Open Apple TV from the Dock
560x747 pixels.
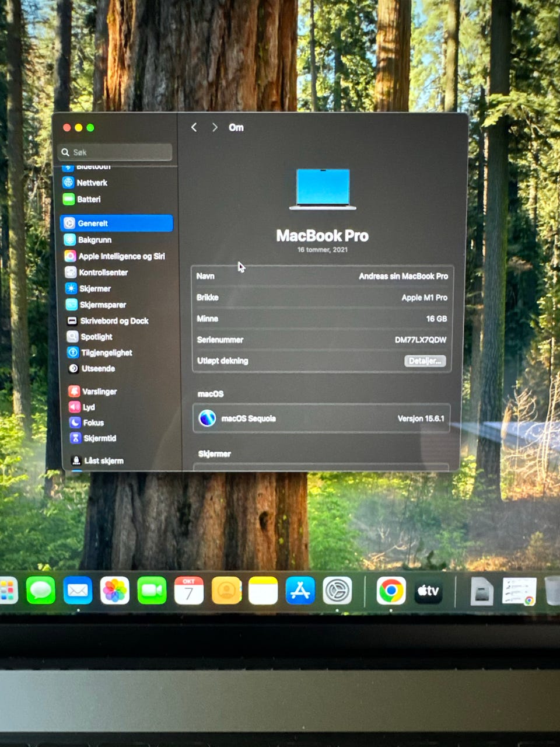pos(428,591)
